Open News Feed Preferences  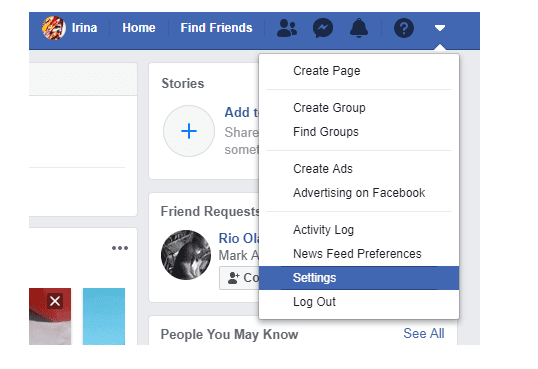coord(359,254)
